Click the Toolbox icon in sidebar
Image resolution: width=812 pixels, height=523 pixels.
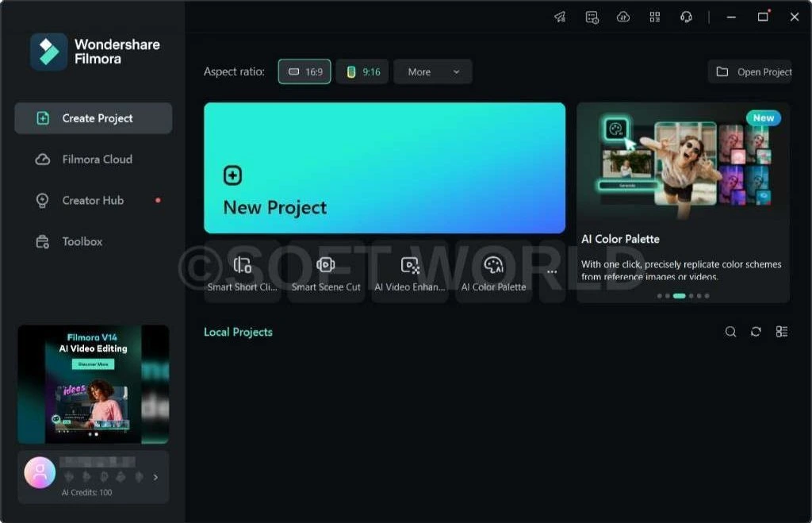pyautogui.click(x=43, y=242)
